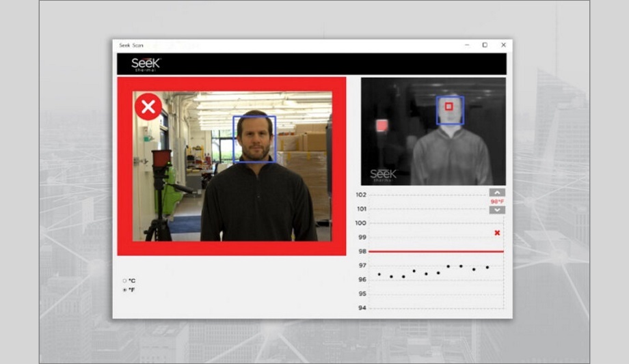Click the 102 axis label on chart
629x364 pixels.
pyautogui.click(x=361, y=195)
